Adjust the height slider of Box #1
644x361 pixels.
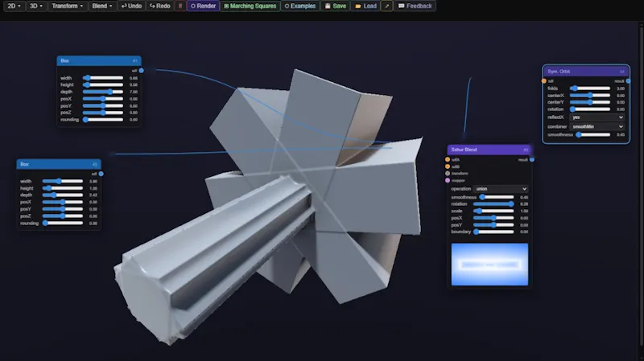[x=103, y=85]
